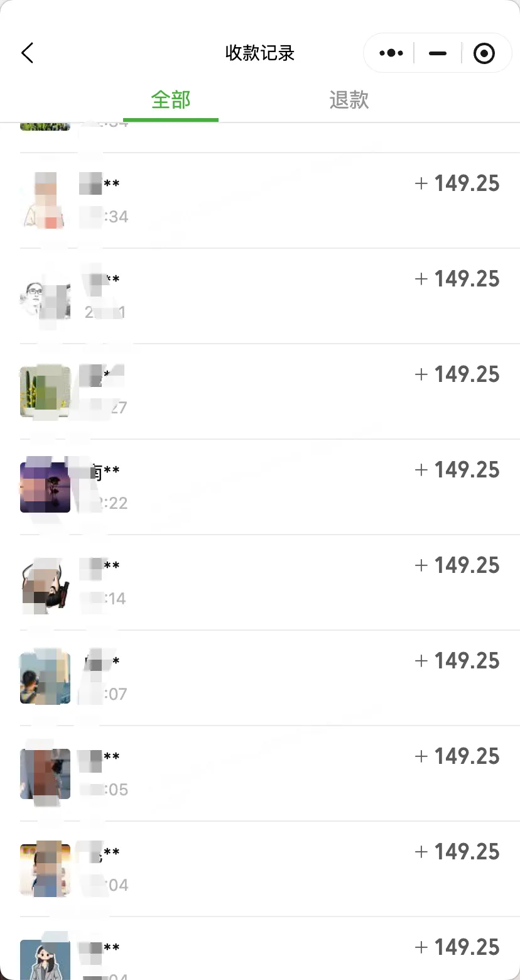
Task: Tap the cartoon girl with long hair avatar
Action: click(x=45, y=960)
